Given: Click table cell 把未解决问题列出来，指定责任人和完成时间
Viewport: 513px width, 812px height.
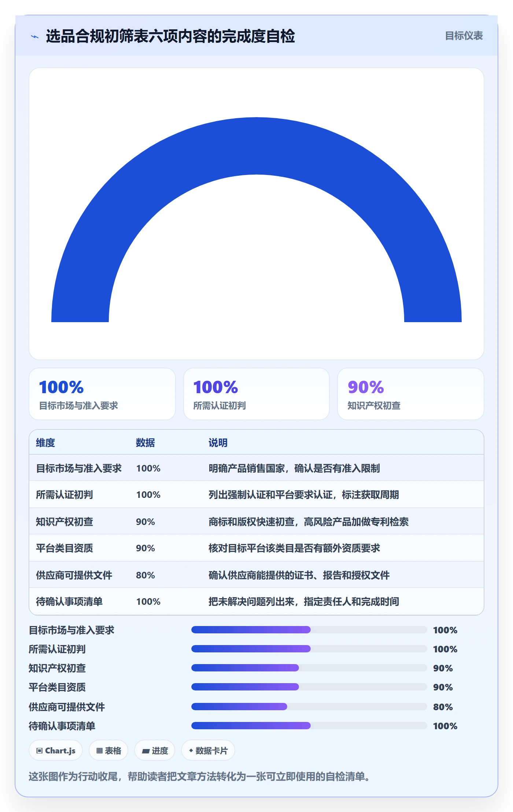Looking at the screenshot, I should coord(304,601).
